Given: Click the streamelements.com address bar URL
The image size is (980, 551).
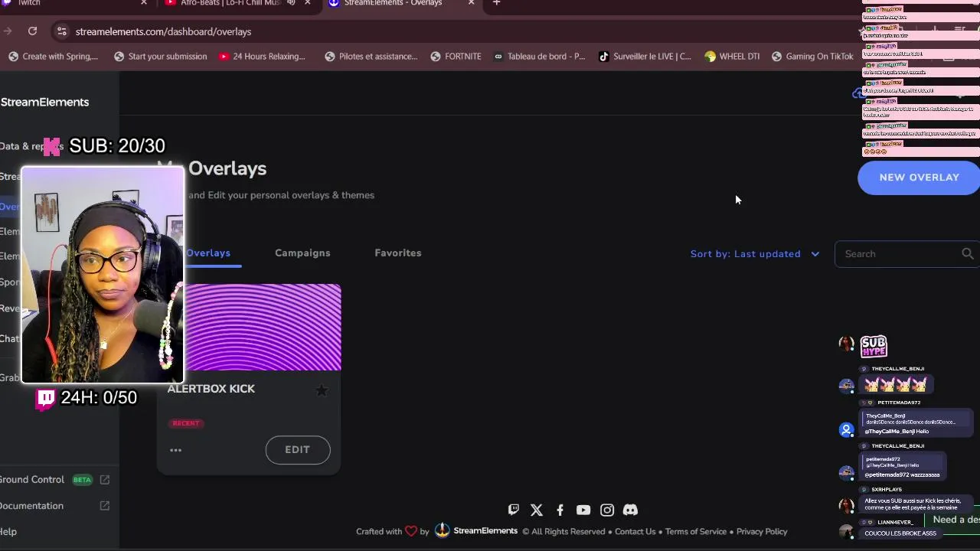Looking at the screenshot, I should click(163, 31).
